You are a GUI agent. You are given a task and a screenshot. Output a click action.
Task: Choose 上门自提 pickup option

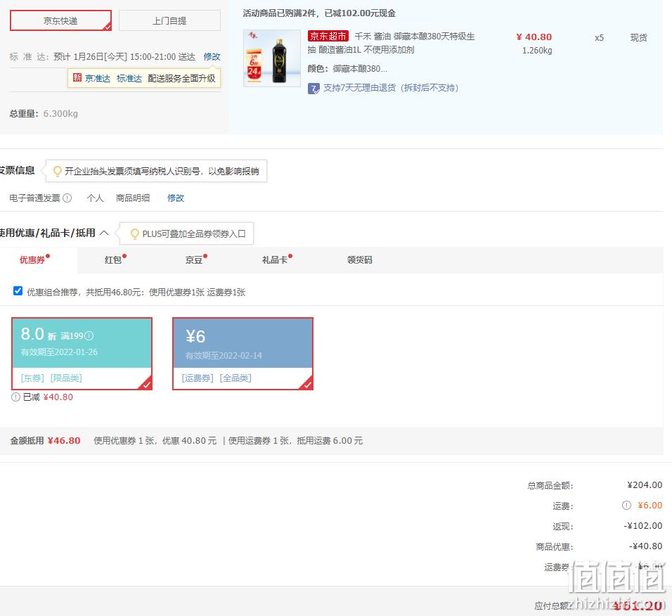(169, 20)
